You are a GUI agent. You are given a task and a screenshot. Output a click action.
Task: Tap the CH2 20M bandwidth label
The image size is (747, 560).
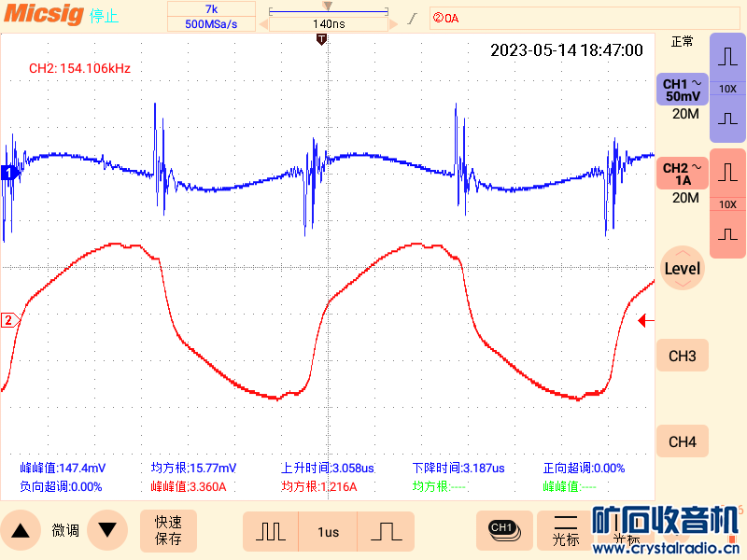(x=685, y=198)
